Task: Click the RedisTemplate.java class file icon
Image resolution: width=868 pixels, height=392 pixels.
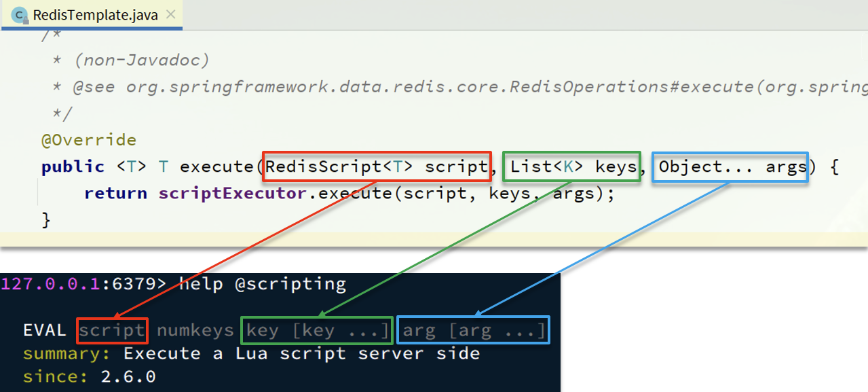Action: [20, 15]
